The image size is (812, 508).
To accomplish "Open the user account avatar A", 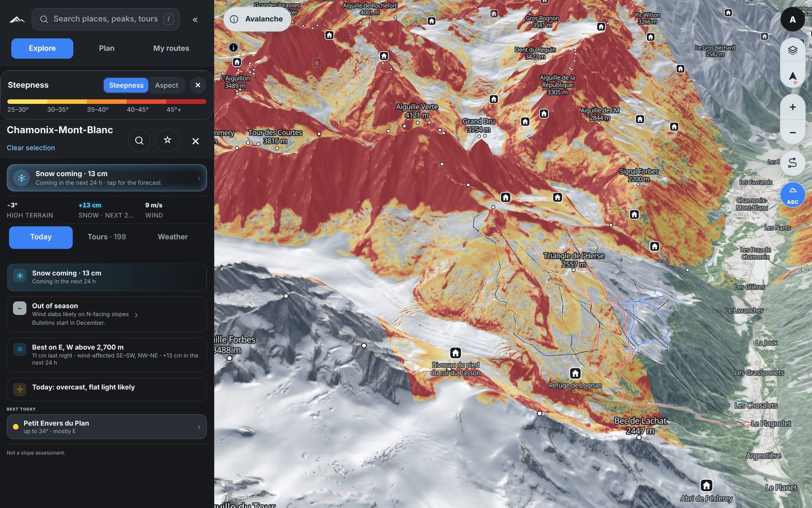I will click(792, 19).
